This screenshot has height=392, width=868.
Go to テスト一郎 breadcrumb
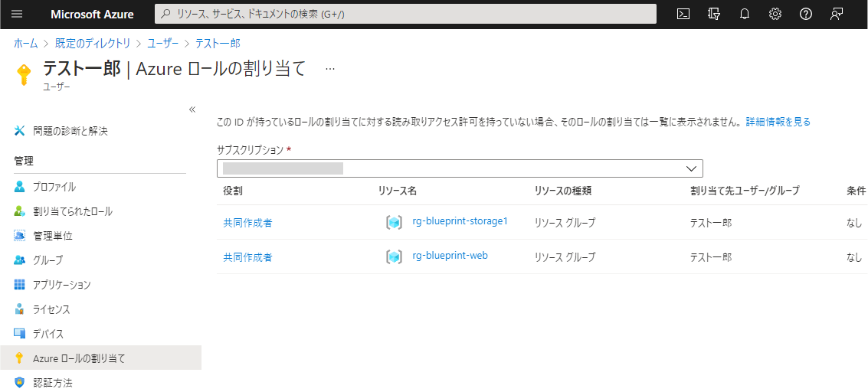tap(218, 43)
